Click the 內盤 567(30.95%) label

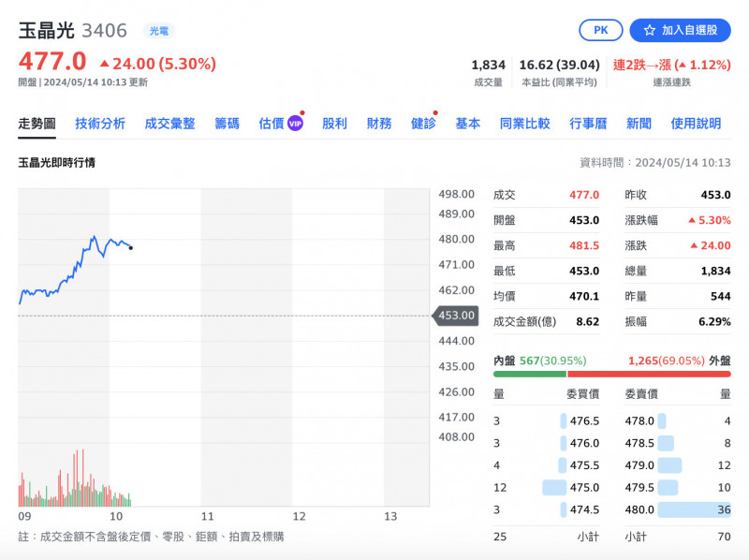tap(540, 361)
